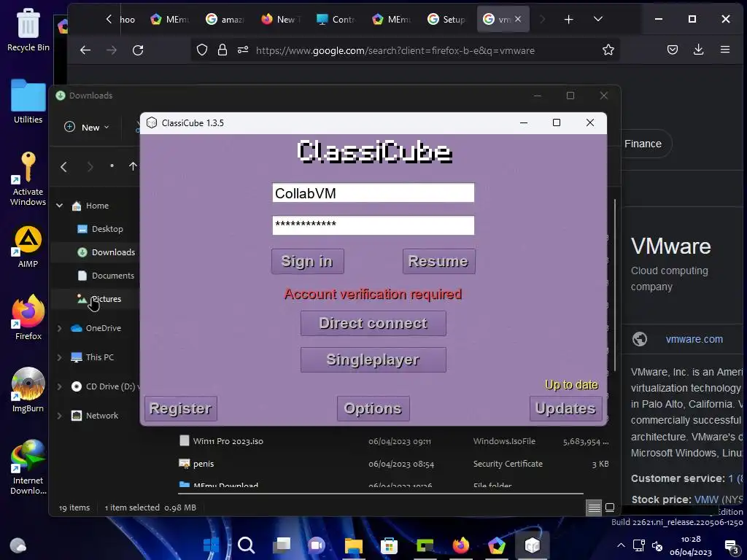The image size is (747, 560).
Task: Open New dropdown in Downloads window
Action: [87, 127]
